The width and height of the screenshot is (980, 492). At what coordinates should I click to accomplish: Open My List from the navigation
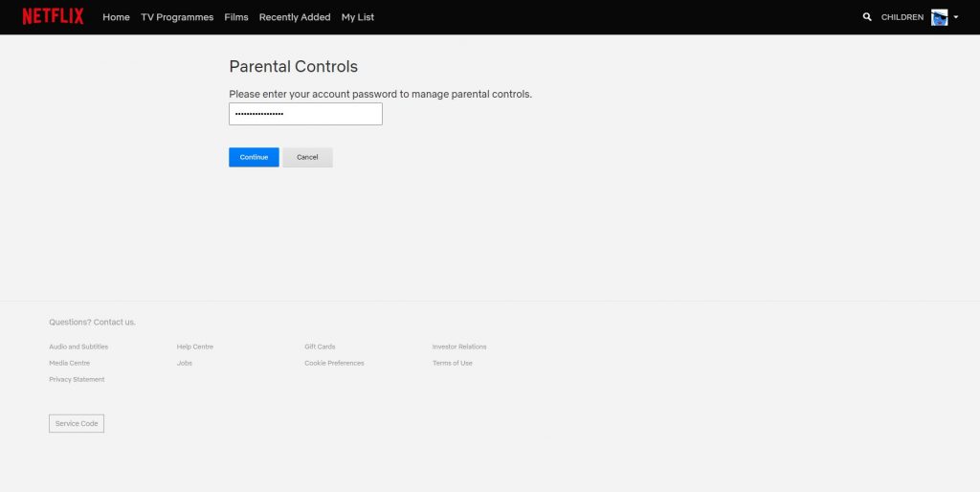pyautogui.click(x=358, y=17)
